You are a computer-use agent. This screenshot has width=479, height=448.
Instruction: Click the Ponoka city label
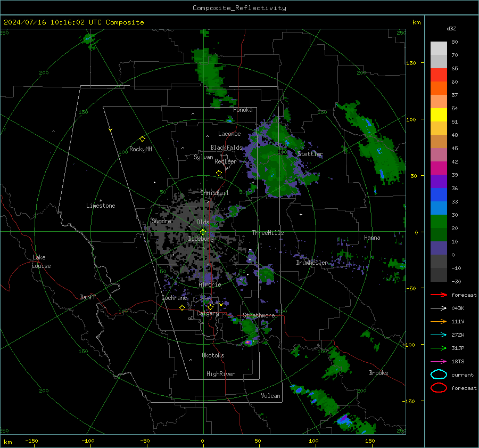(243, 110)
